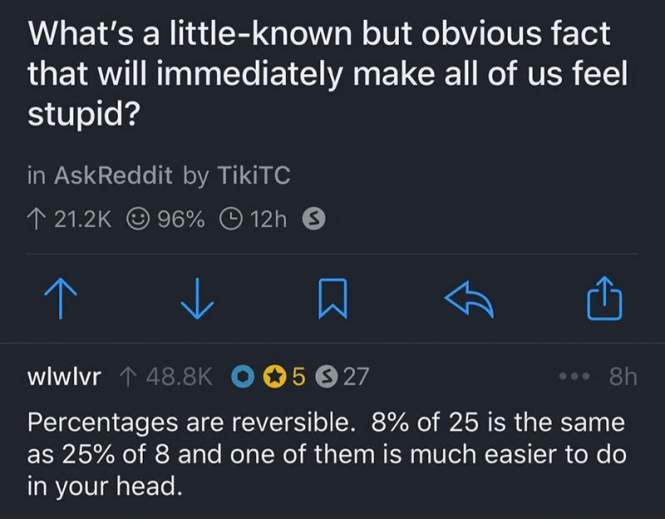665x519 pixels.
Task: Click the silver award icon on the comment
Action: pyautogui.click(x=325, y=376)
